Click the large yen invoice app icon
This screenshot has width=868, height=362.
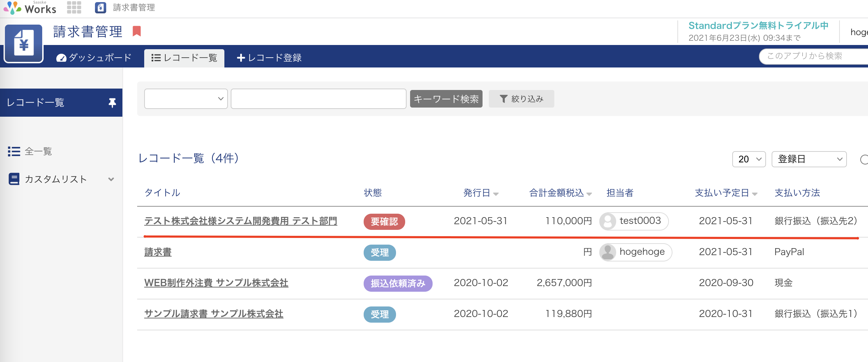click(x=24, y=44)
